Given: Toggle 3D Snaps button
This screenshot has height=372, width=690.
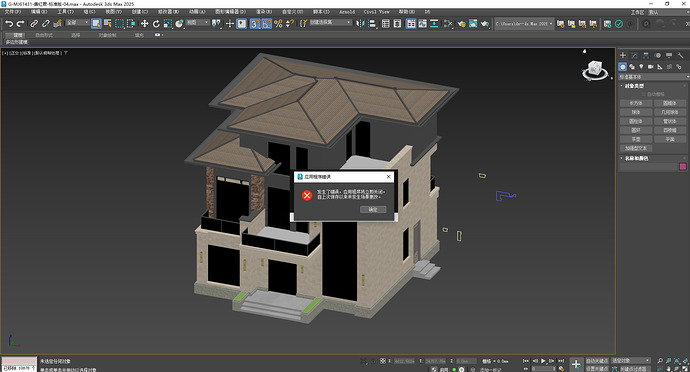Looking at the screenshot, I should [255, 24].
